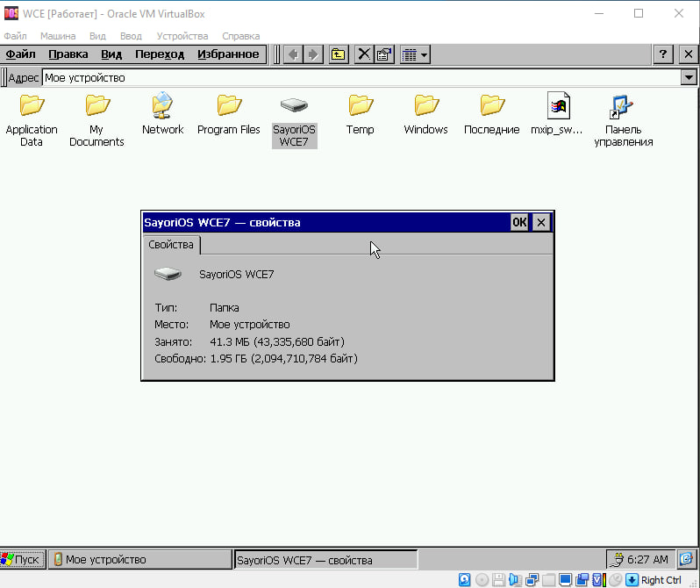The width and height of the screenshot is (700, 588).
Task: Close the SayoriOS WCE7 properties dialog
Action: pos(540,222)
